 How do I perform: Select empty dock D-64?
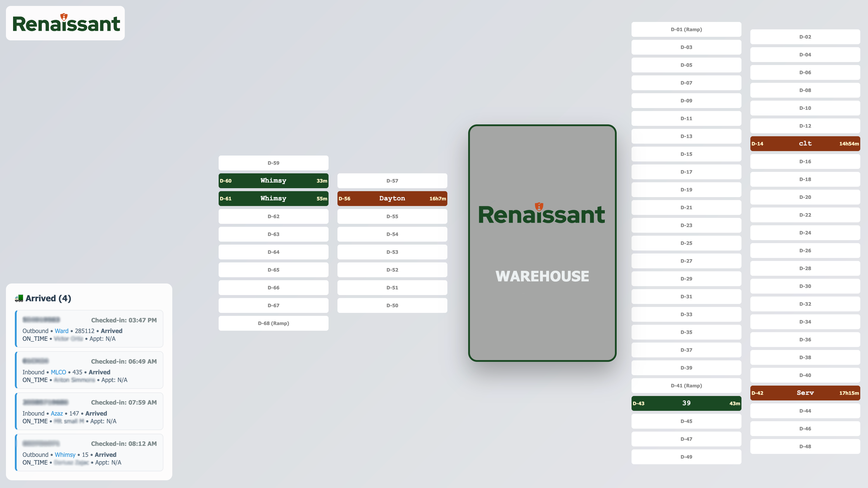pos(273,252)
